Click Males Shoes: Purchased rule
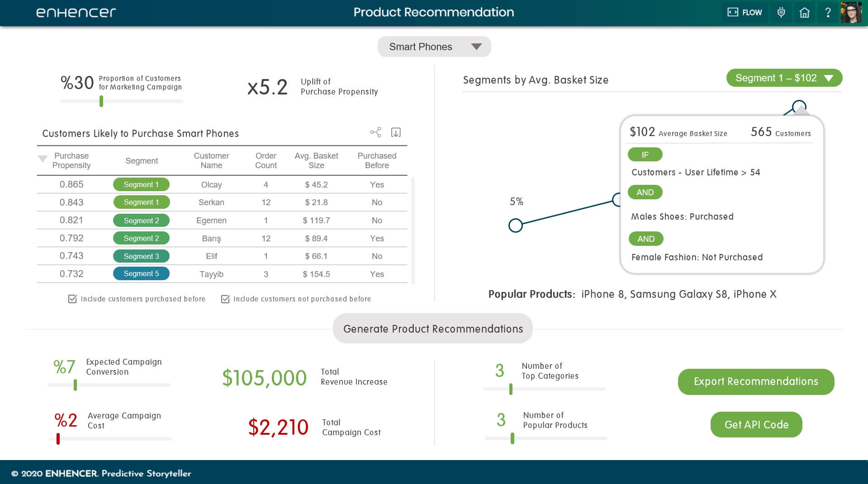868x484 pixels. coord(682,216)
